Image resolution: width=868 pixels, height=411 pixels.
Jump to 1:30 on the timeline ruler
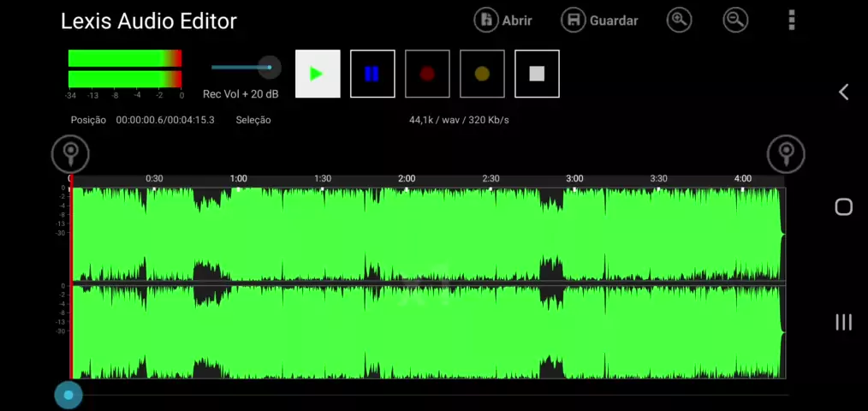coord(323,178)
